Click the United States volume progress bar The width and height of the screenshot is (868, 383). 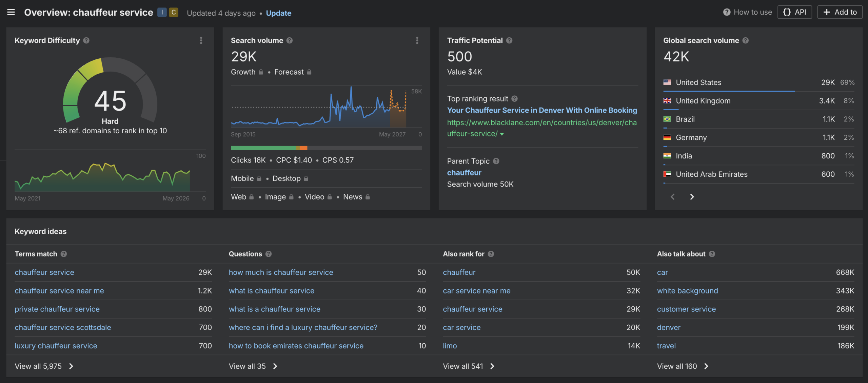tap(729, 91)
